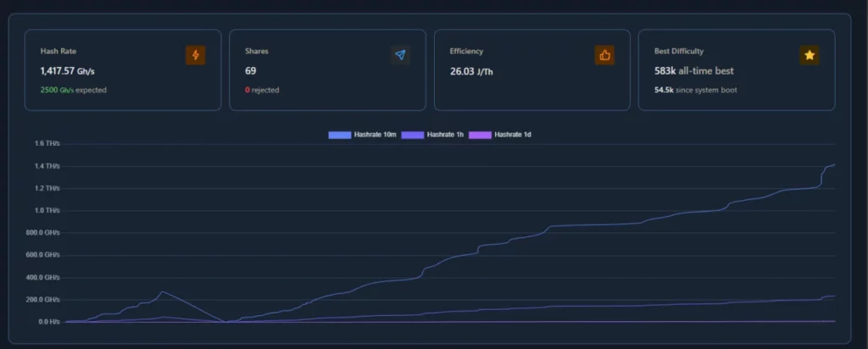Click the lightning bolt icon in Hash Rate card

(196, 55)
